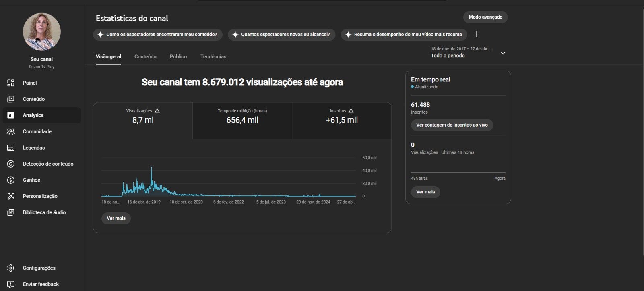
Task: Open the Detecção de conteúdo copyright icon
Action: coord(11,164)
